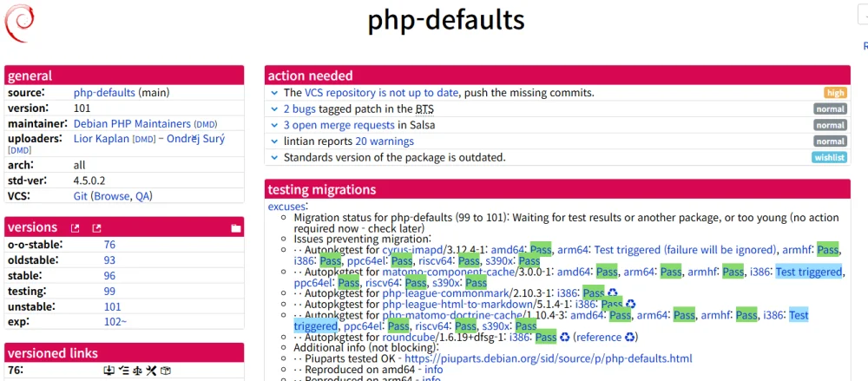Open oldstable version 93 link
This screenshot has height=381, width=868.
109,260
